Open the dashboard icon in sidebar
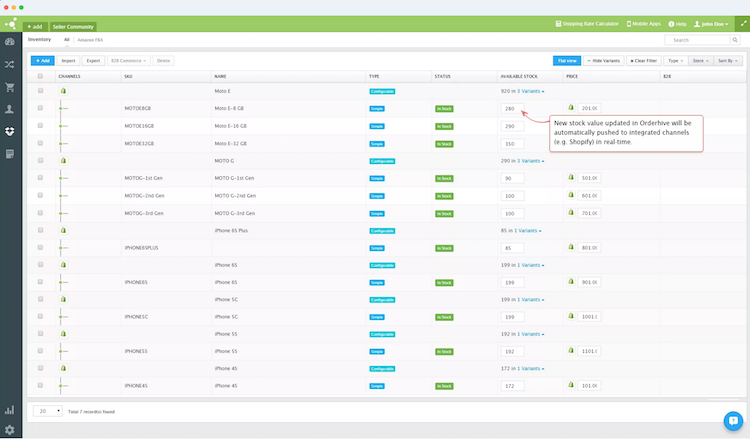Screen dimensions: 750x439 click(x=10, y=42)
